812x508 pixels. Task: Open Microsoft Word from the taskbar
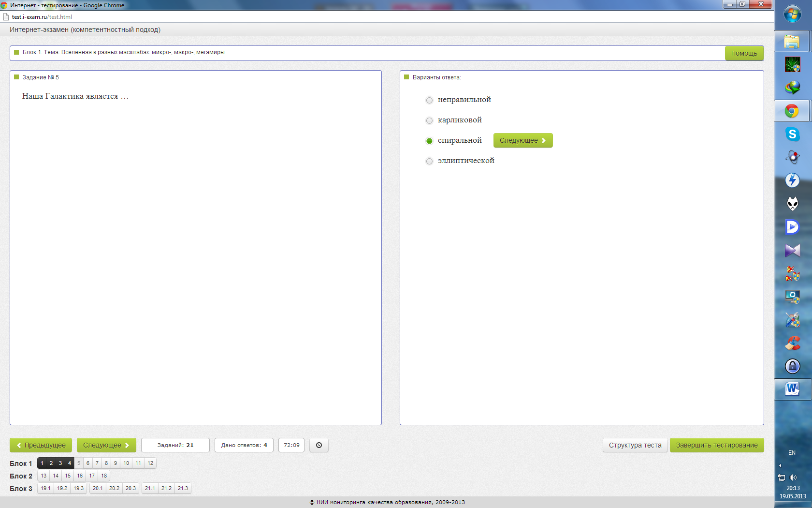click(792, 389)
